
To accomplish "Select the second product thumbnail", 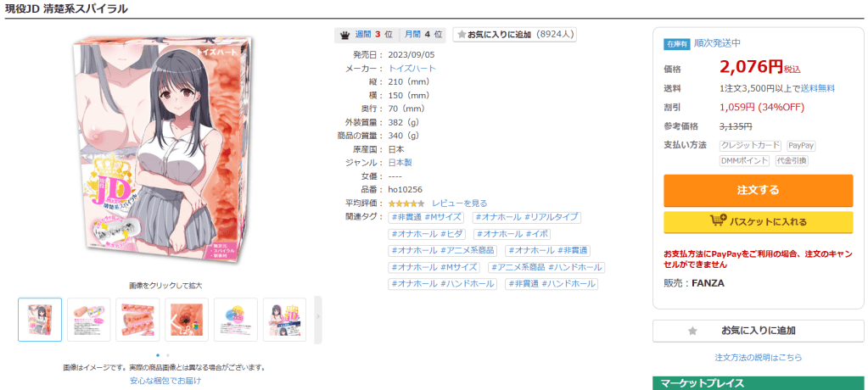I will coord(88,320).
